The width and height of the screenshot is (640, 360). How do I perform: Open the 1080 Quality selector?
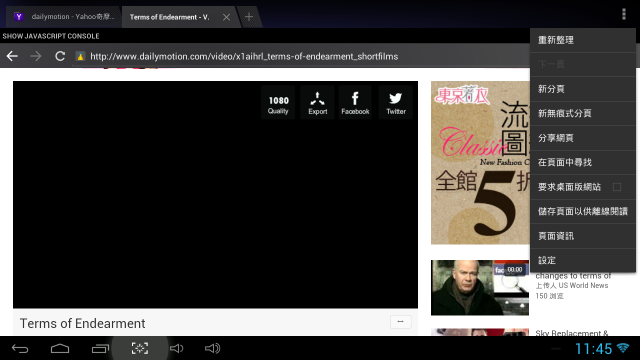click(x=278, y=103)
